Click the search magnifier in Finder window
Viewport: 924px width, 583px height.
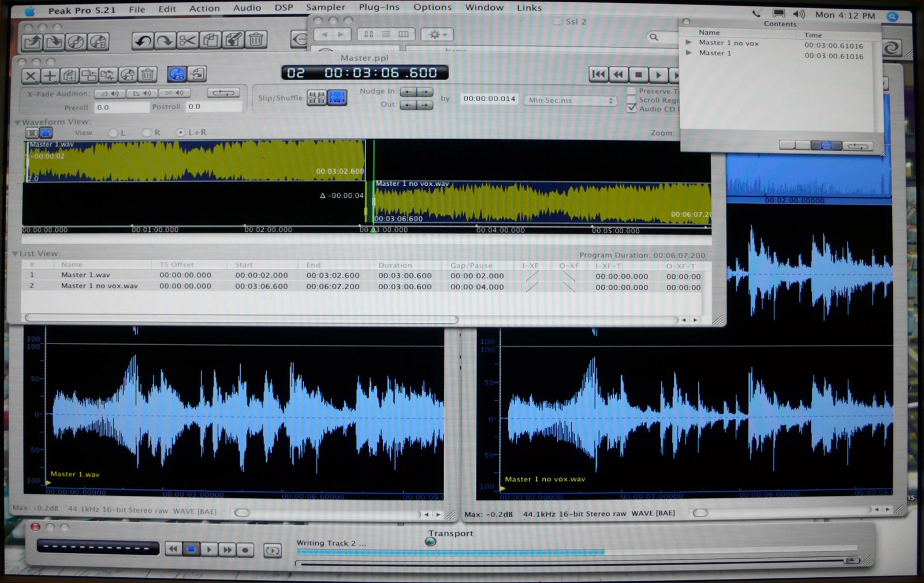coord(654,37)
